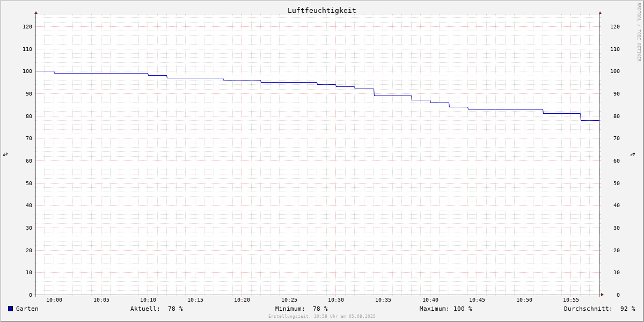Select the 10:20 time axis label
Screen dimensions: 644x322
click(242, 300)
